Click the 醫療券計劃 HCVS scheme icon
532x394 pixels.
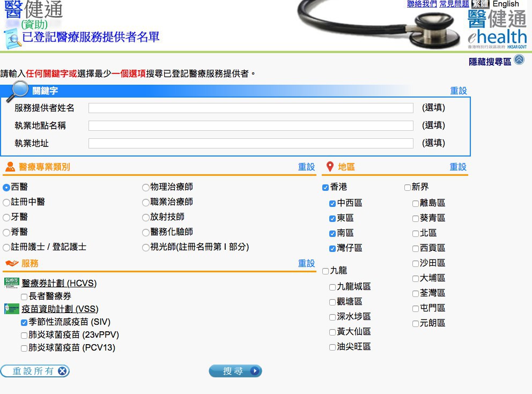[12, 283]
